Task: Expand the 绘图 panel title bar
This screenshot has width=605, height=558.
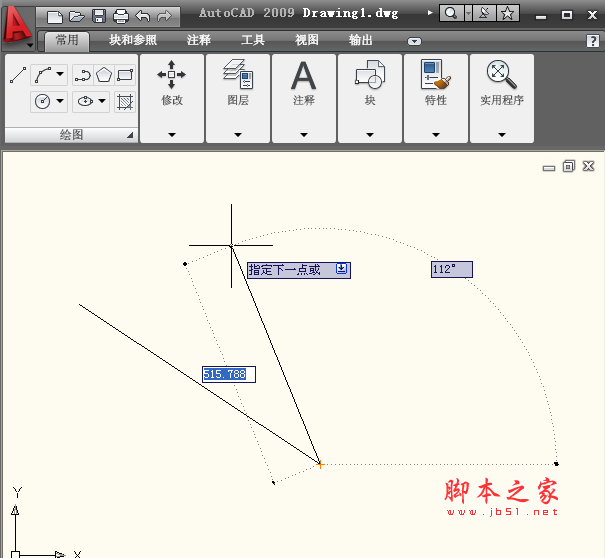Action: pos(71,135)
